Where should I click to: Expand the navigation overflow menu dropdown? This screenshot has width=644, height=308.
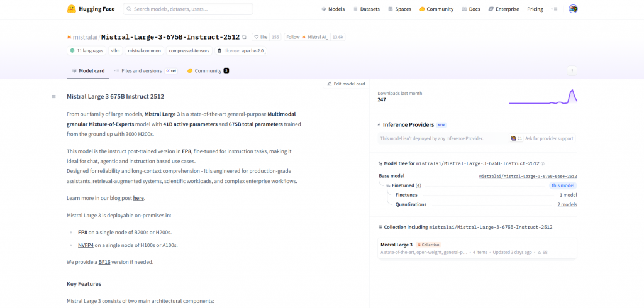click(x=554, y=9)
